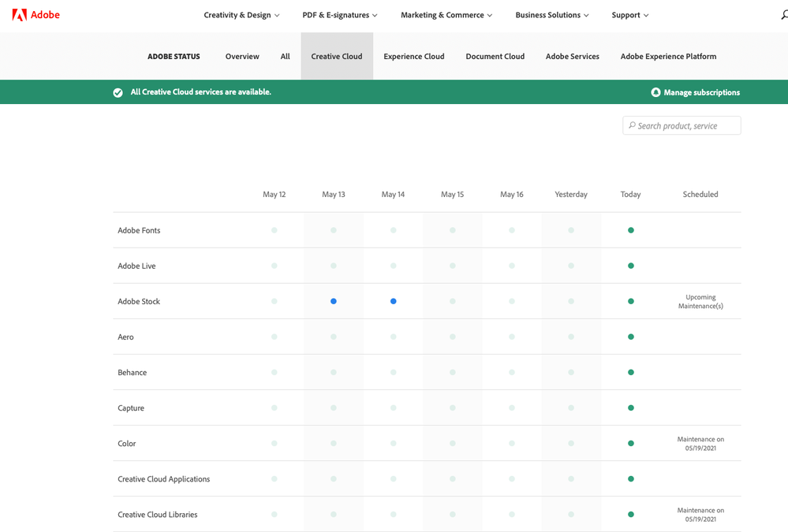Click the green banner checkmark icon
This screenshot has height=532, width=788.
click(x=118, y=92)
